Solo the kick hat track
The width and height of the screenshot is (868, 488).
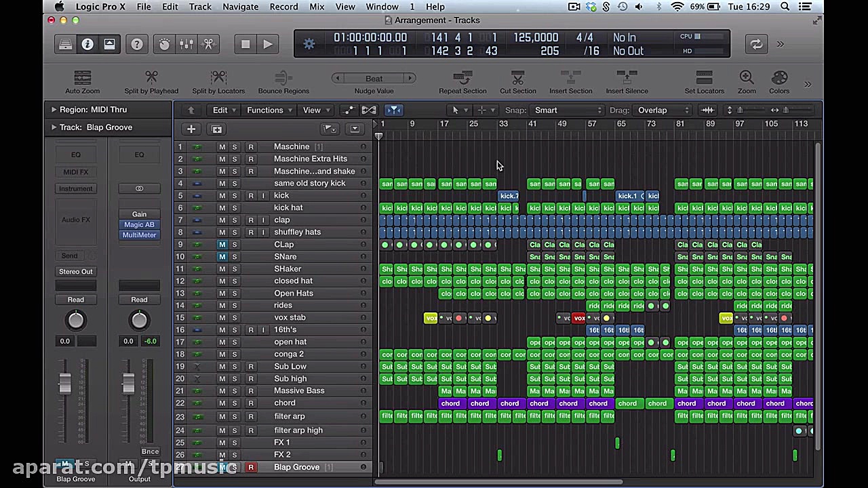click(235, 208)
